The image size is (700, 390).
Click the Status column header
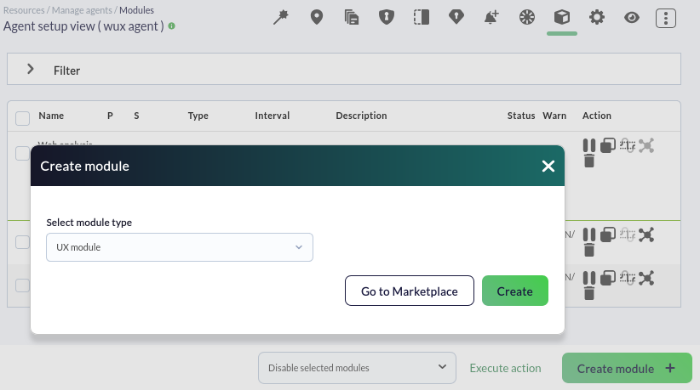(521, 116)
